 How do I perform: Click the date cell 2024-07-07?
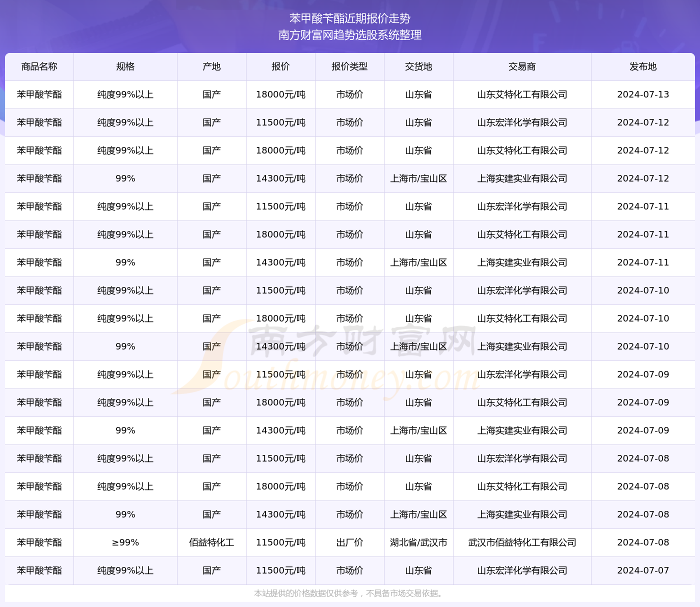pyautogui.click(x=643, y=570)
